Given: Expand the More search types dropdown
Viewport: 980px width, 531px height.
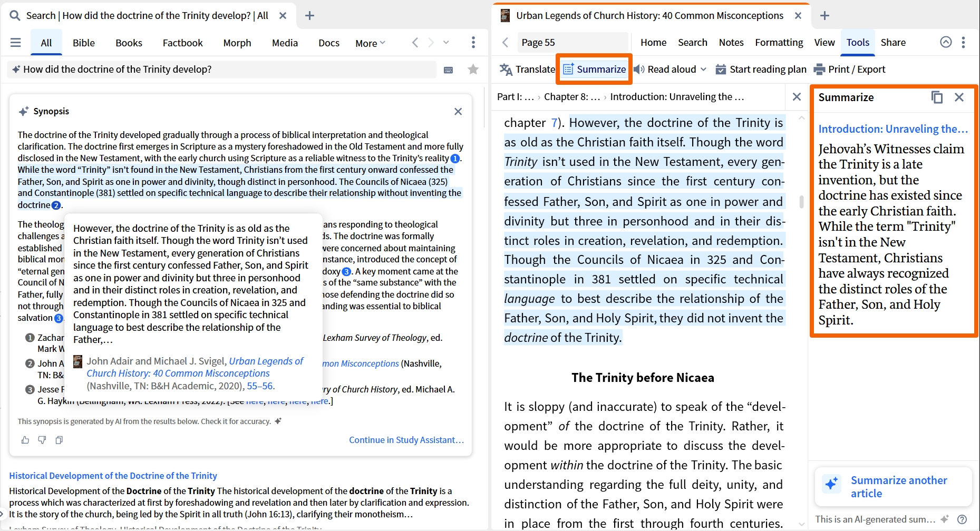Looking at the screenshot, I should [x=370, y=43].
